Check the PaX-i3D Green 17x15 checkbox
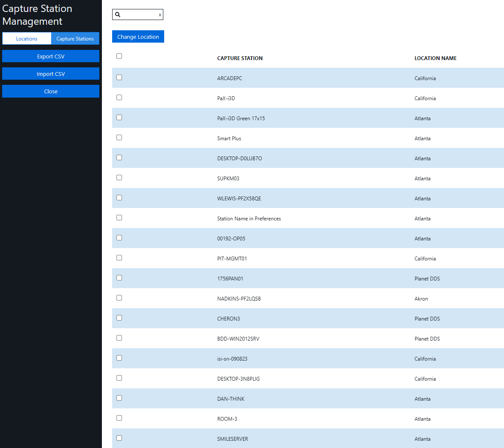504x448 pixels. point(119,118)
